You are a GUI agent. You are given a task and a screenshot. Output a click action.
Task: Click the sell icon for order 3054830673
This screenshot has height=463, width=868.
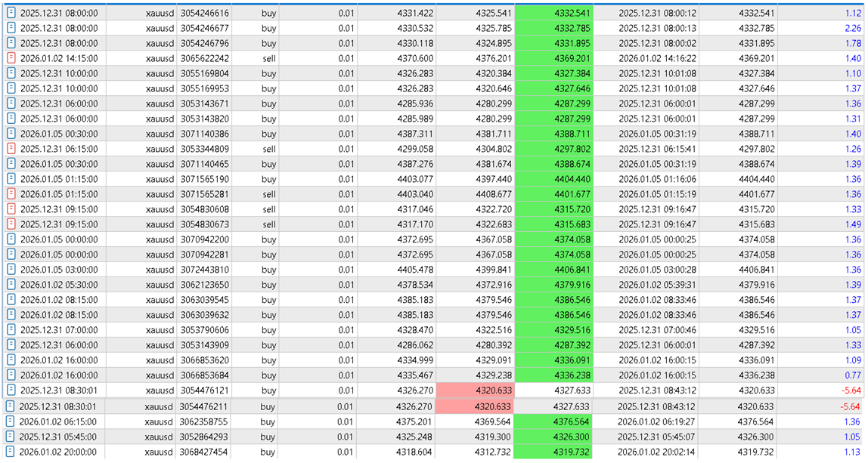click(x=11, y=224)
